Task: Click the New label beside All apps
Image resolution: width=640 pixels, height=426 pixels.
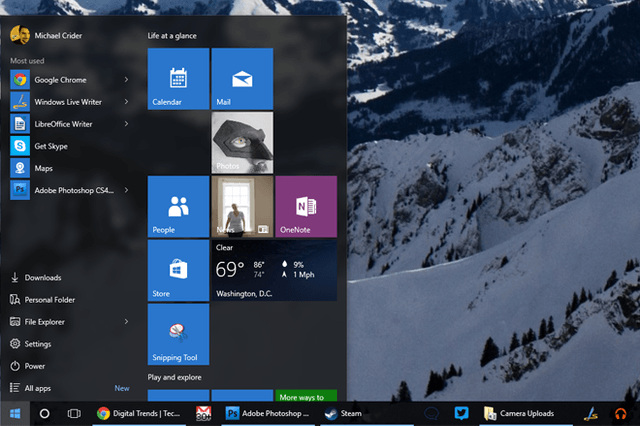Action: pos(122,388)
